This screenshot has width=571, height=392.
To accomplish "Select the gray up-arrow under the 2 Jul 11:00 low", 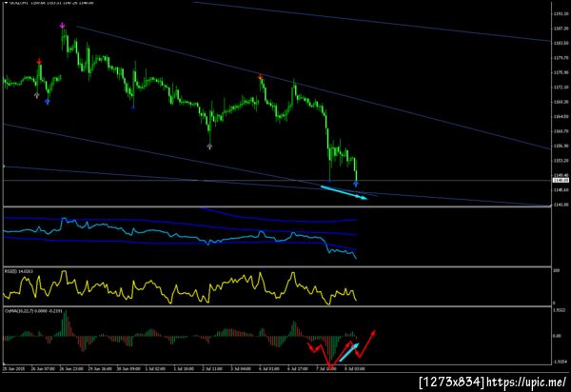I will coord(209,147).
